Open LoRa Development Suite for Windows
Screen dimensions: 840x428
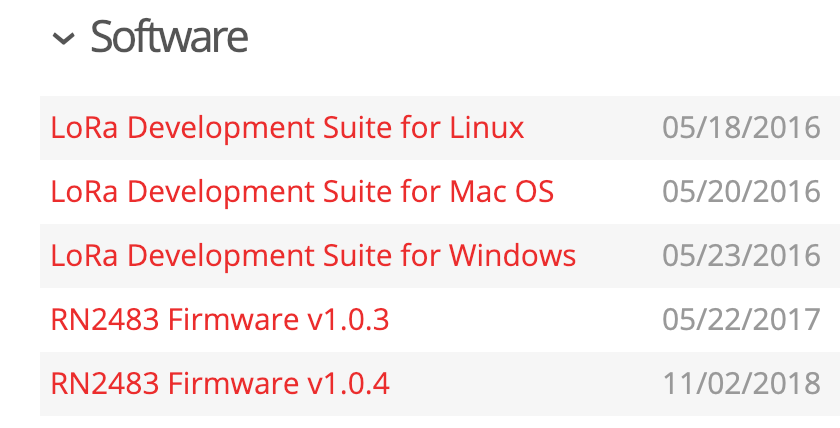(313, 256)
